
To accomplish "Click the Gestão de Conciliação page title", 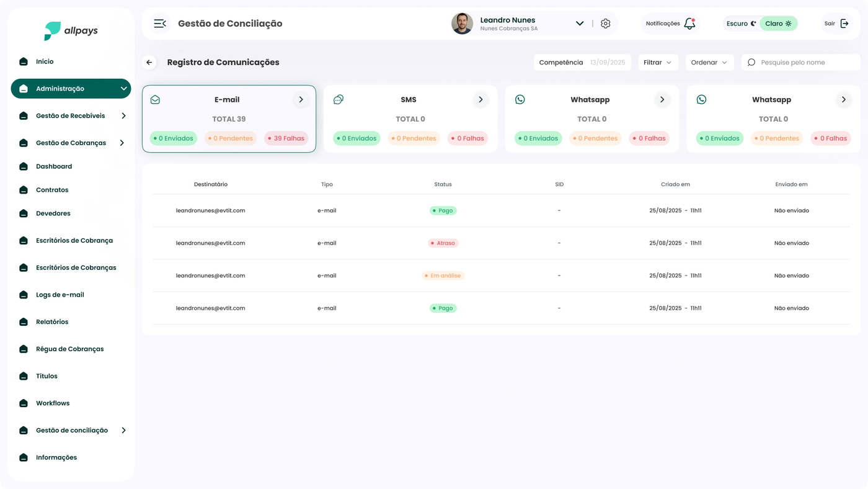I will pos(230,24).
